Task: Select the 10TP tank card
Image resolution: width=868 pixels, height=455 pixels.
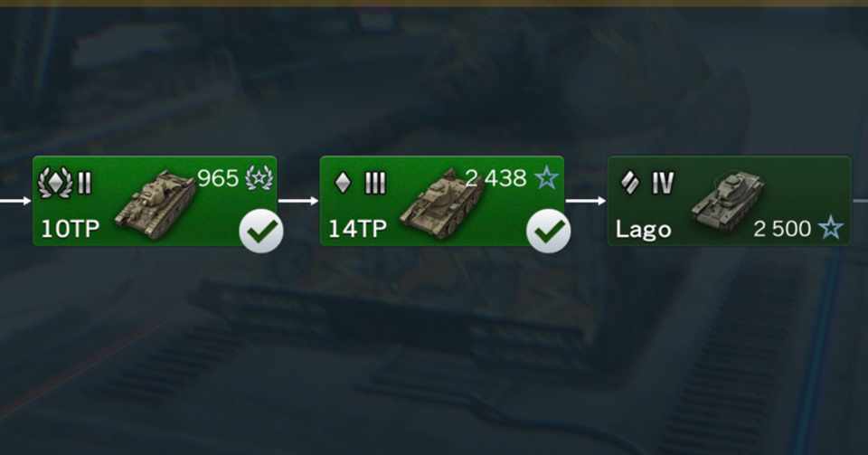Action: coord(155,201)
